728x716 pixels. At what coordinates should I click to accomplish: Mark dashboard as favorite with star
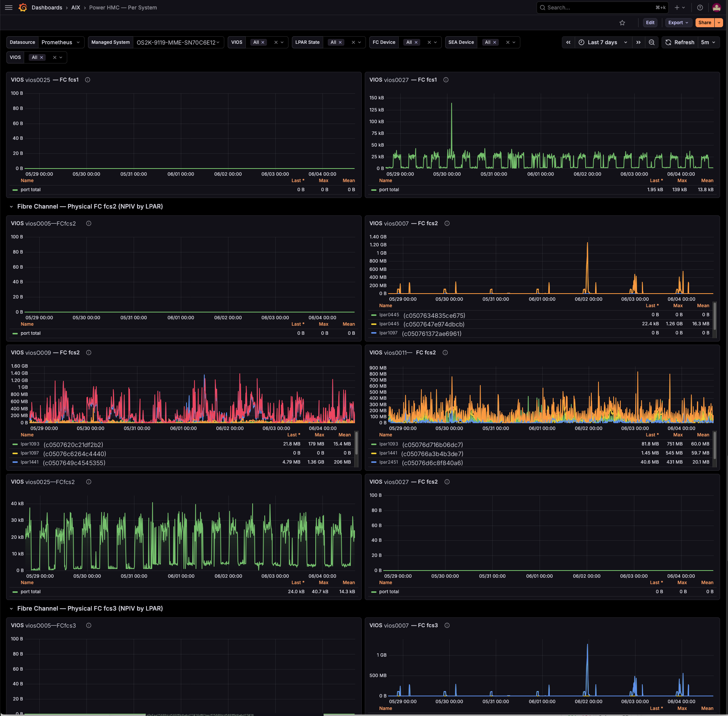pyautogui.click(x=622, y=23)
